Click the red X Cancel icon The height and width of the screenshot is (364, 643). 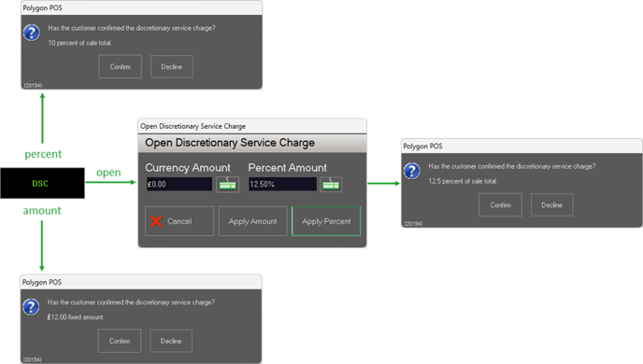(156, 221)
